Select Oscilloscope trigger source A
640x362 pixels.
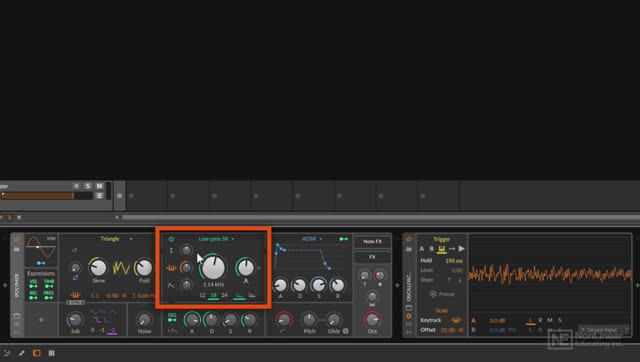[422, 249]
